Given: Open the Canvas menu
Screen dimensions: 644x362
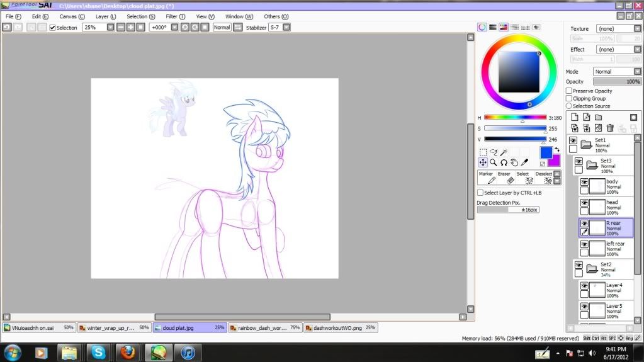Looking at the screenshot, I should (72, 16).
